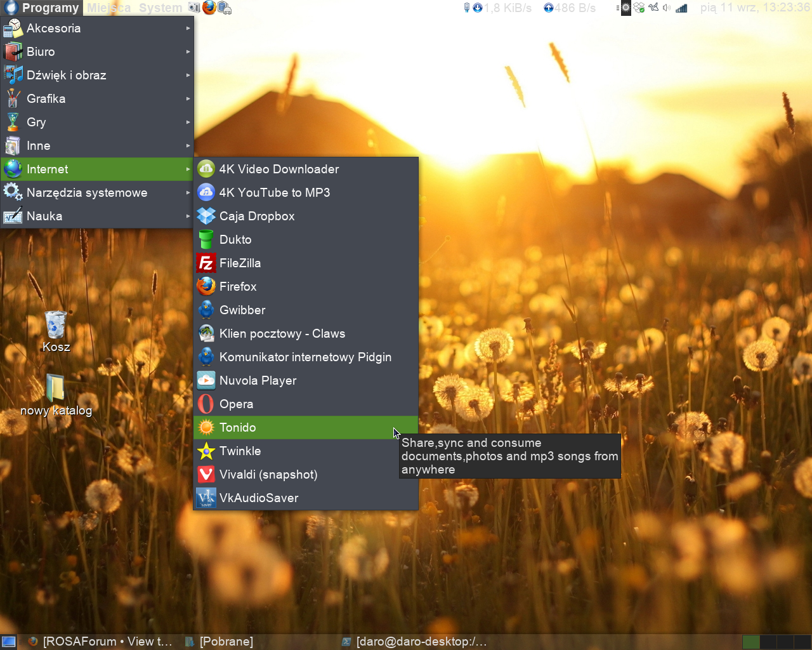Click the blue download speed arrow icon
Viewport: 812px width, 650px height.
478,8
